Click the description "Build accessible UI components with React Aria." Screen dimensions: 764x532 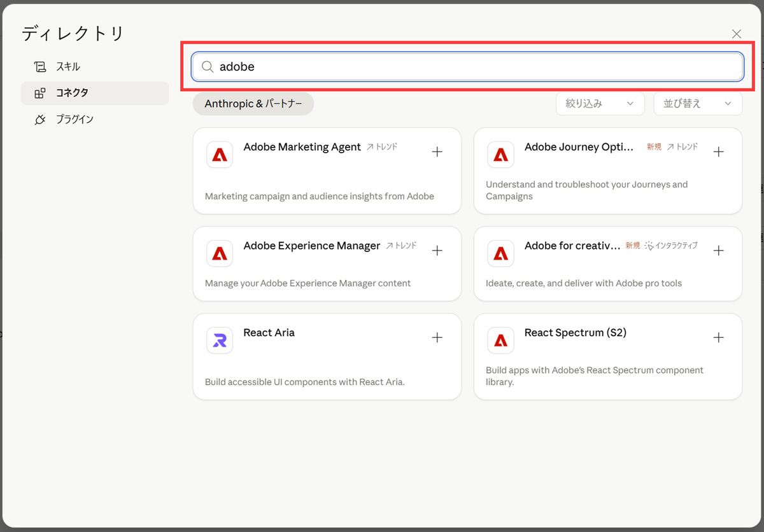(x=305, y=382)
